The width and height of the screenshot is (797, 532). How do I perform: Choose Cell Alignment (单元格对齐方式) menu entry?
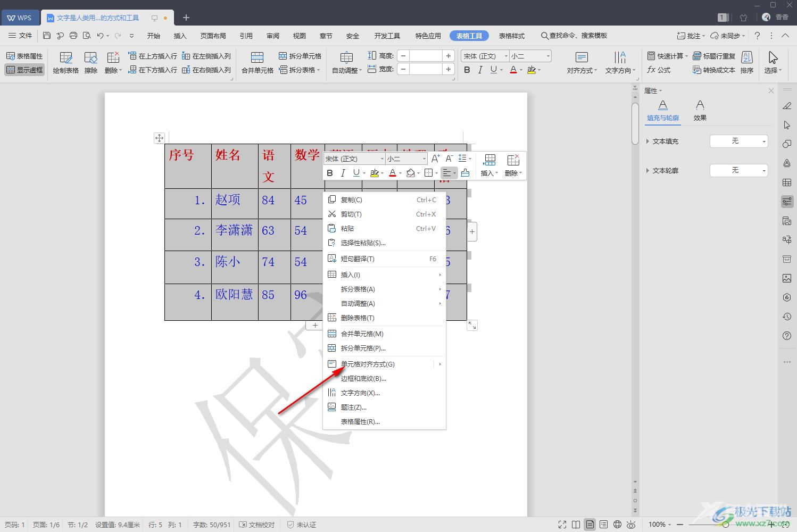[384, 364]
